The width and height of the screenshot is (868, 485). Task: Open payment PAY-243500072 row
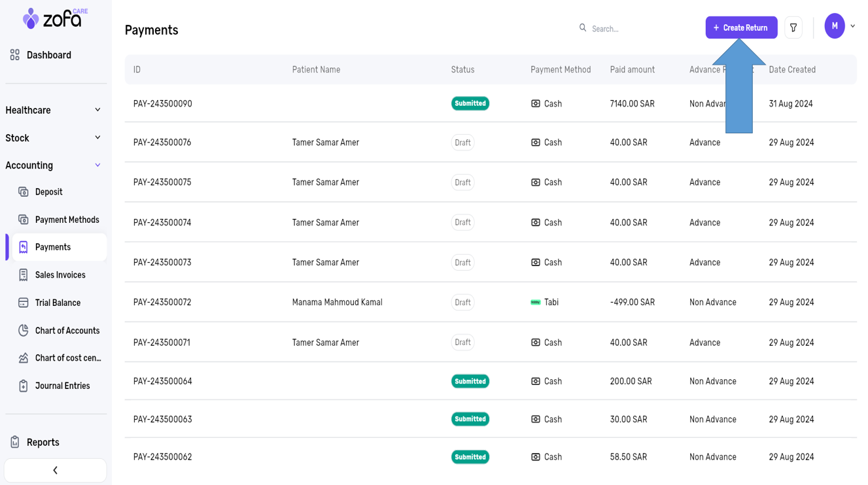point(162,302)
